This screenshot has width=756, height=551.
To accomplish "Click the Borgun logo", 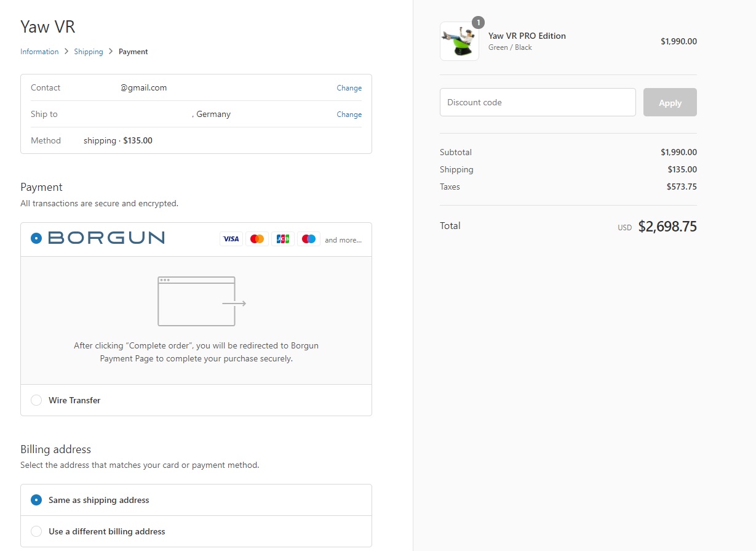I will click(x=106, y=238).
